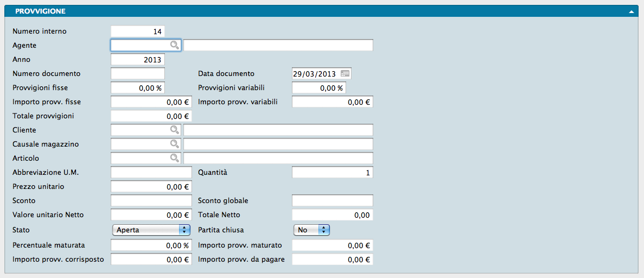Viewport: 644px width, 278px height.
Task: Select the Totale provvigioni amount field
Action: point(151,116)
